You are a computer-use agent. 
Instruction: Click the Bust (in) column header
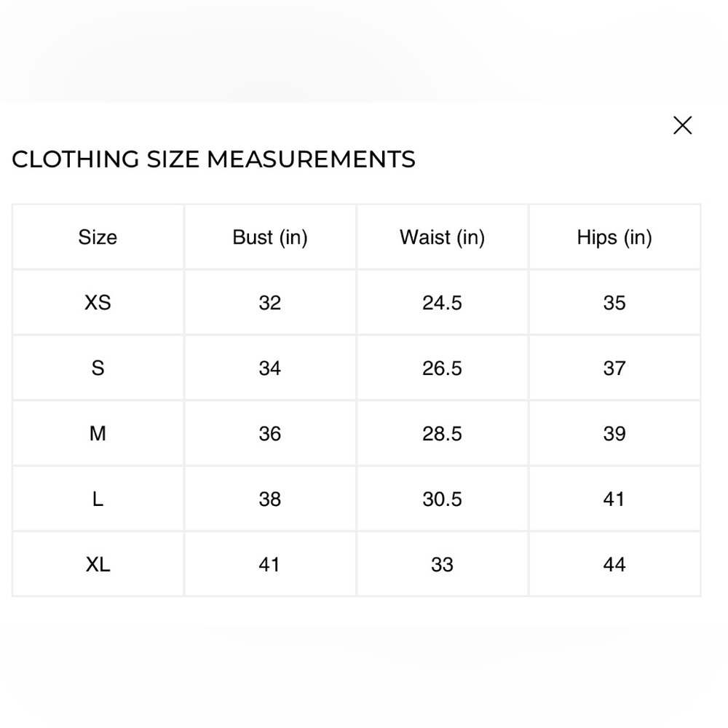[x=270, y=238]
